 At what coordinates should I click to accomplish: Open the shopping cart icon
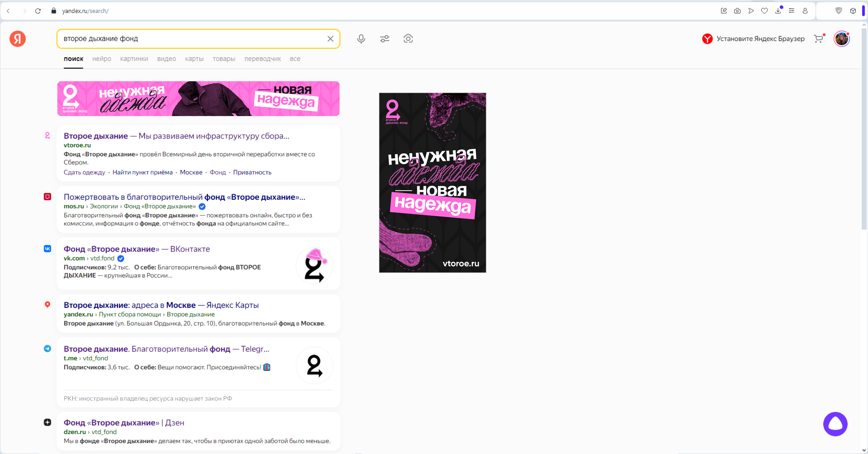click(818, 39)
